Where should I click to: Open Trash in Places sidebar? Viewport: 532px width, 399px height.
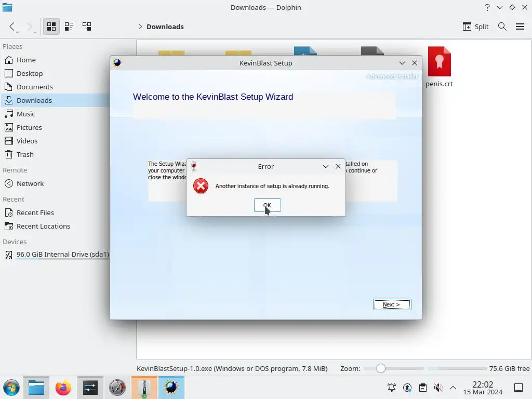pos(54,154)
